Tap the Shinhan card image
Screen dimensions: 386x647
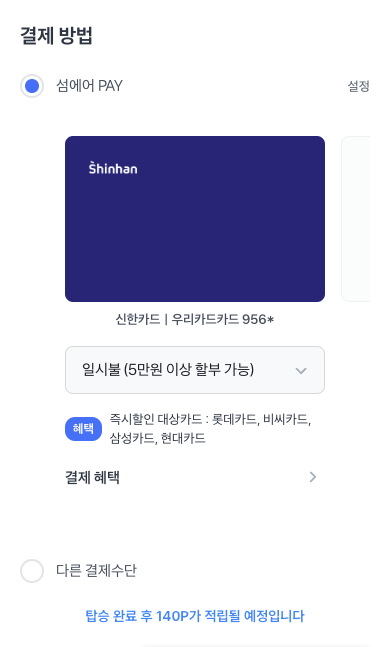pyautogui.click(x=195, y=219)
